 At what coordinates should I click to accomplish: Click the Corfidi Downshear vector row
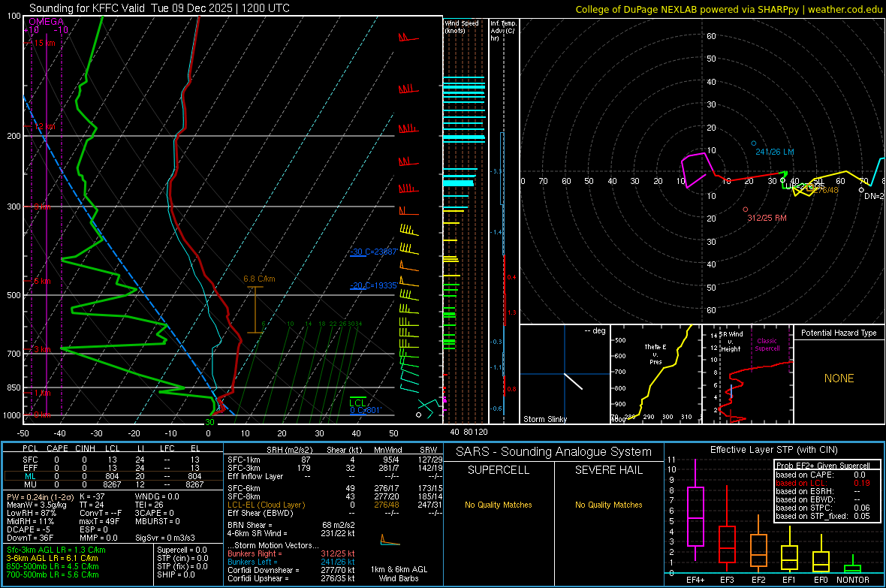[291, 570]
